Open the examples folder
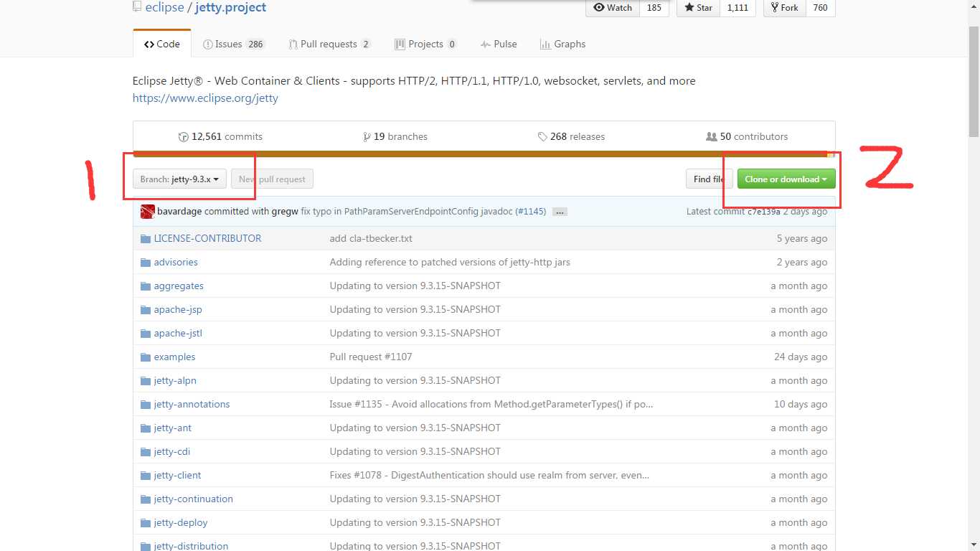The height and width of the screenshot is (551, 980). point(174,357)
